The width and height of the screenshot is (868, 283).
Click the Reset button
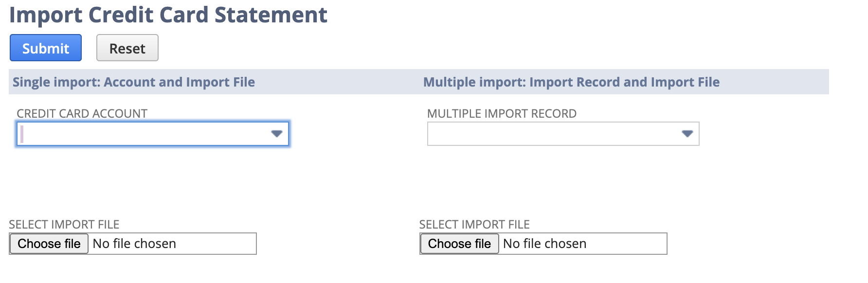127,48
